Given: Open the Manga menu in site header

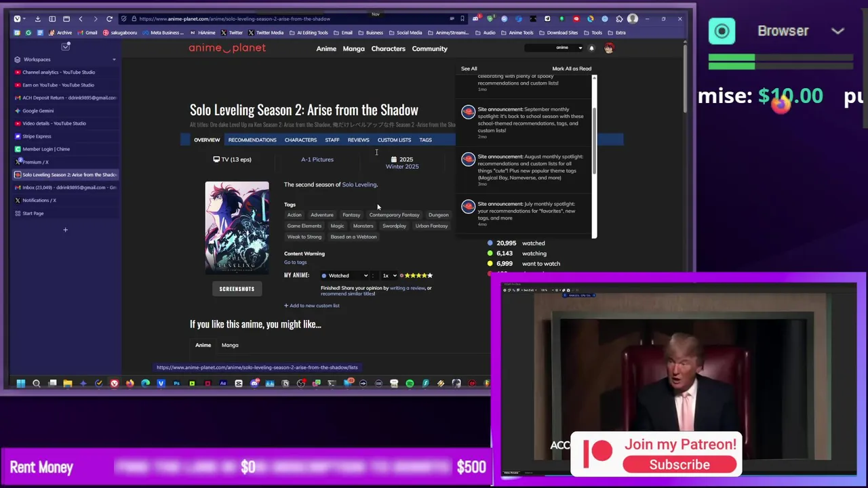Looking at the screenshot, I should (353, 49).
